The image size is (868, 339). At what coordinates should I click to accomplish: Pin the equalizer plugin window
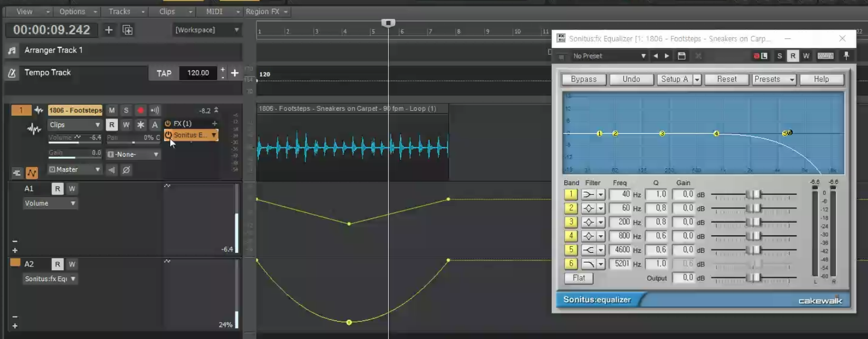(x=846, y=56)
